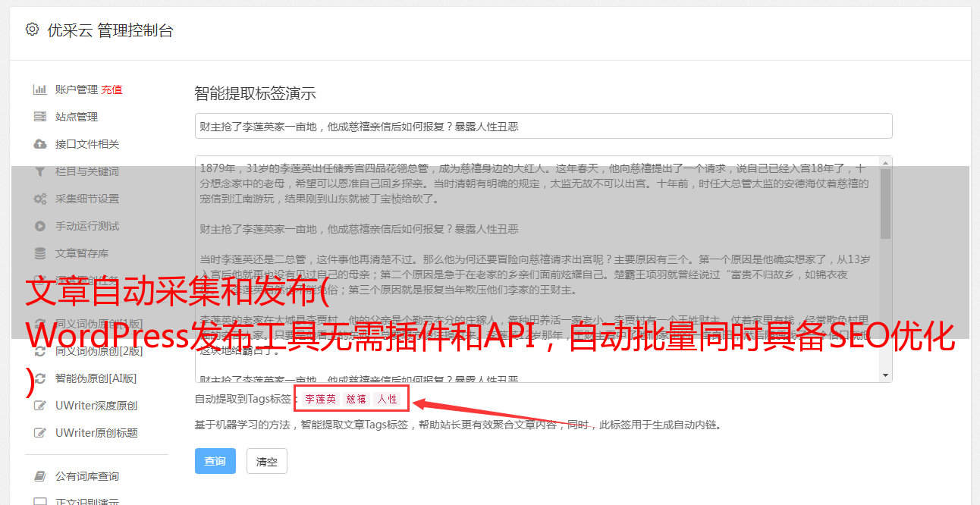Click the blue 查询 button
Image resolution: width=980 pixels, height=505 pixels.
point(215,461)
